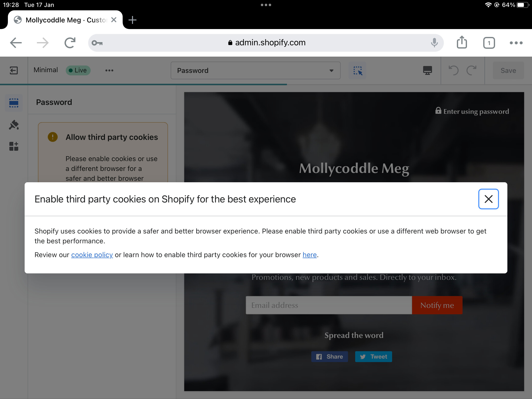Switch the desktop preview device icon
532x399 pixels.
(427, 70)
